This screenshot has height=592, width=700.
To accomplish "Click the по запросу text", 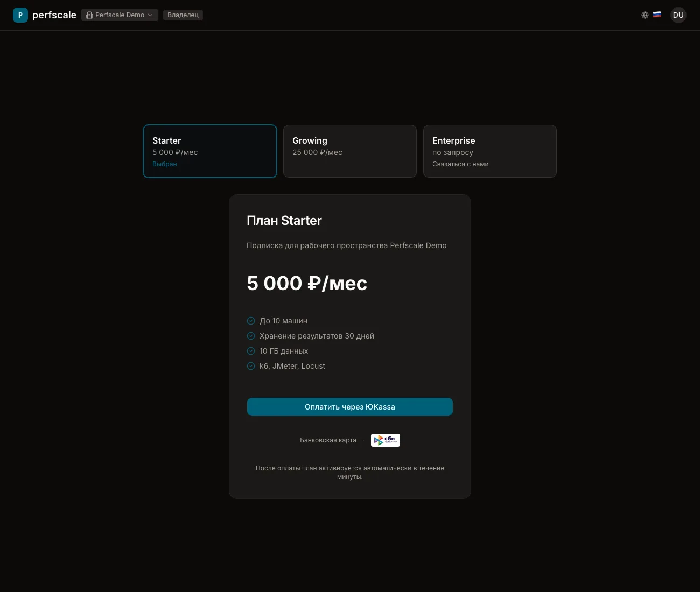I will click(x=453, y=152).
